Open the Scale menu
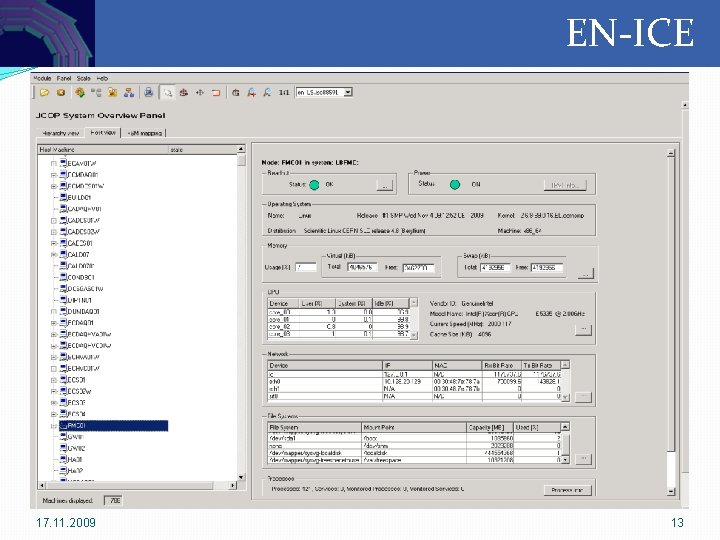Viewport: 720px width, 540px height. (x=84, y=79)
